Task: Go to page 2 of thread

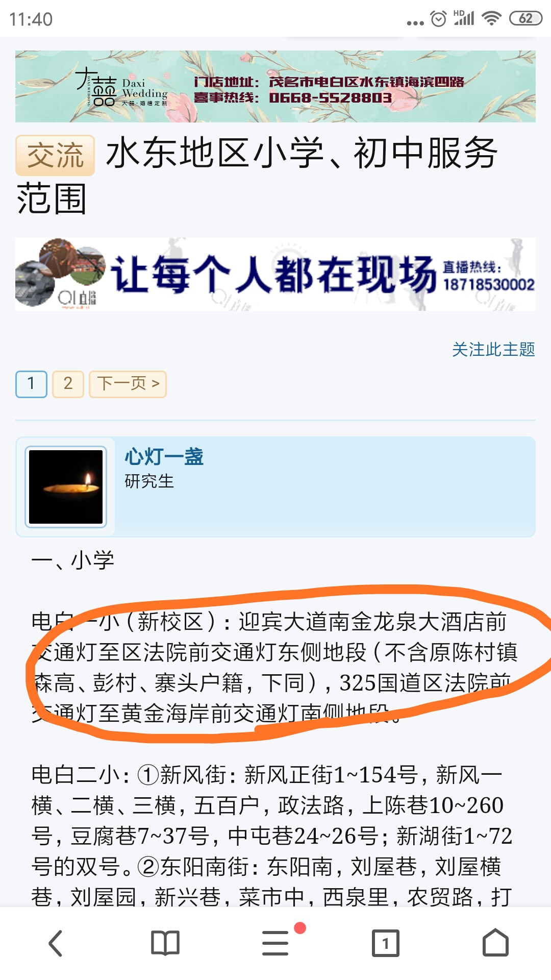Action: (68, 384)
